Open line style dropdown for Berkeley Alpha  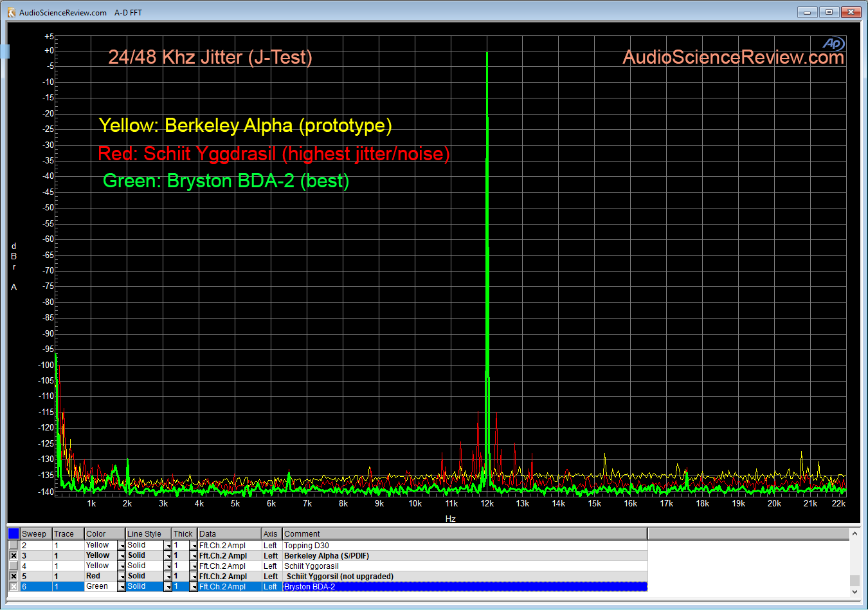(x=168, y=556)
